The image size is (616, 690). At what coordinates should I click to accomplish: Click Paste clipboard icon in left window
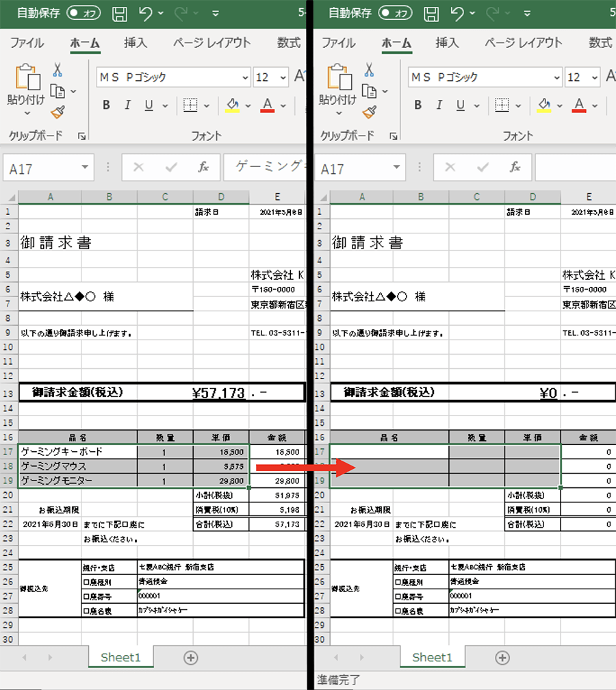point(27,77)
